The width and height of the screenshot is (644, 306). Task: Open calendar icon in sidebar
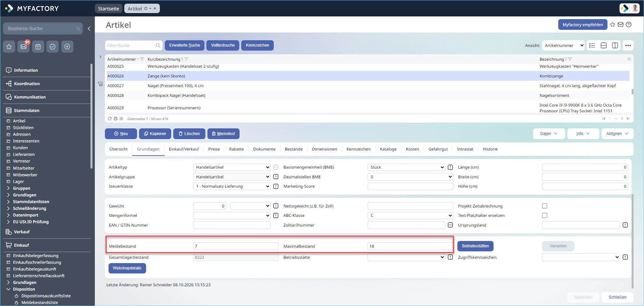[38, 47]
